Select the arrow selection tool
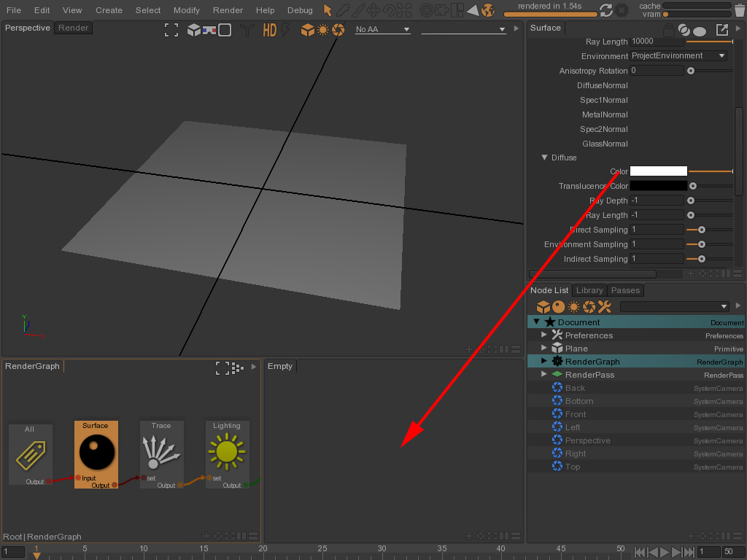The image size is (747, 560). point(328,10)
